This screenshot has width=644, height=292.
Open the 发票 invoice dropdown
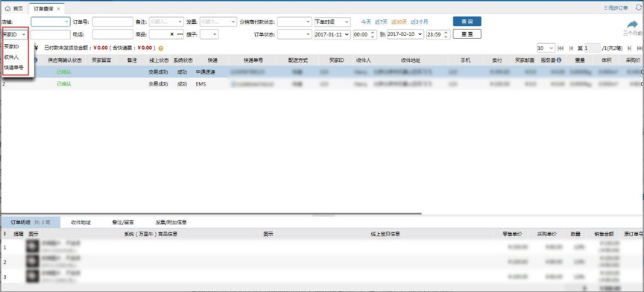(218, 22)
